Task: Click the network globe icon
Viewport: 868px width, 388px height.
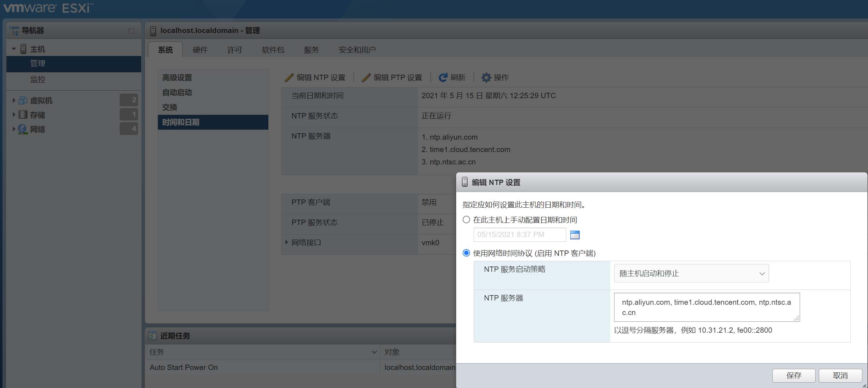Action: click(23, 129)
